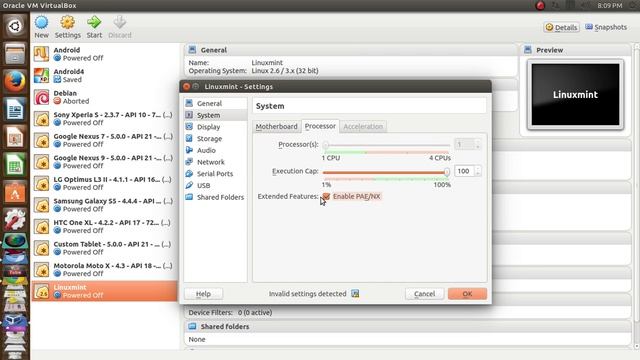Open Audio category in settings dialog
Screen dimensions: 640x360
[215, 150]
